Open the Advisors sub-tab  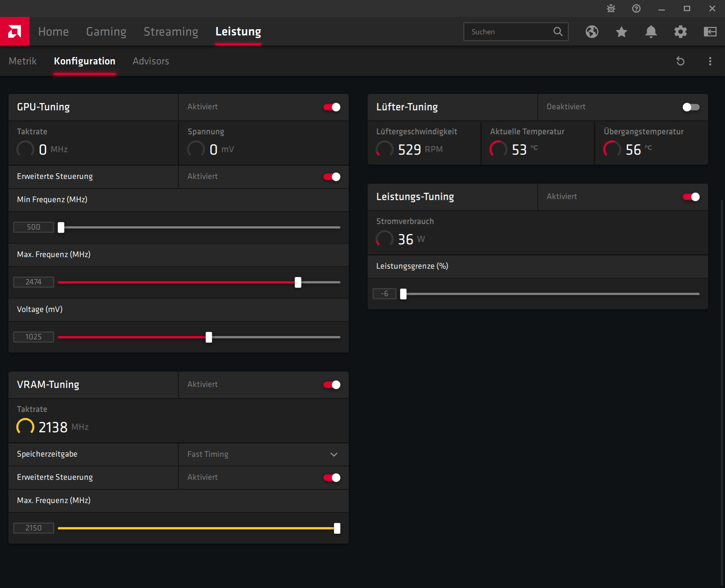coord(151,61)
